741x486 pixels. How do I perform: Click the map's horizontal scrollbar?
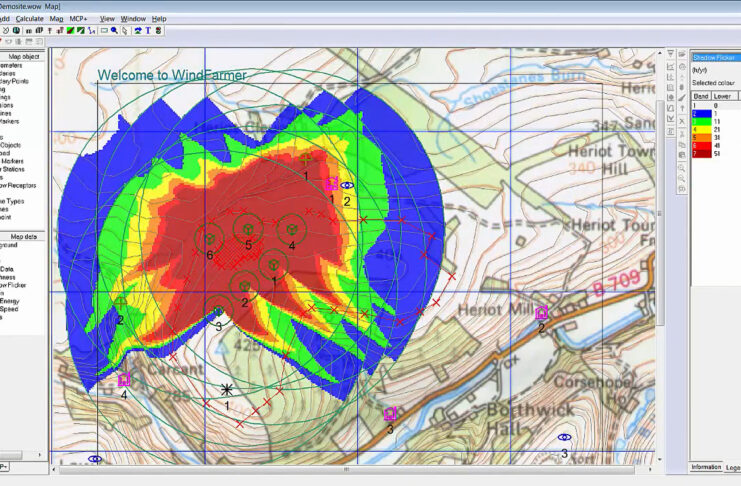pyautogui.click(x=350, y=468)
